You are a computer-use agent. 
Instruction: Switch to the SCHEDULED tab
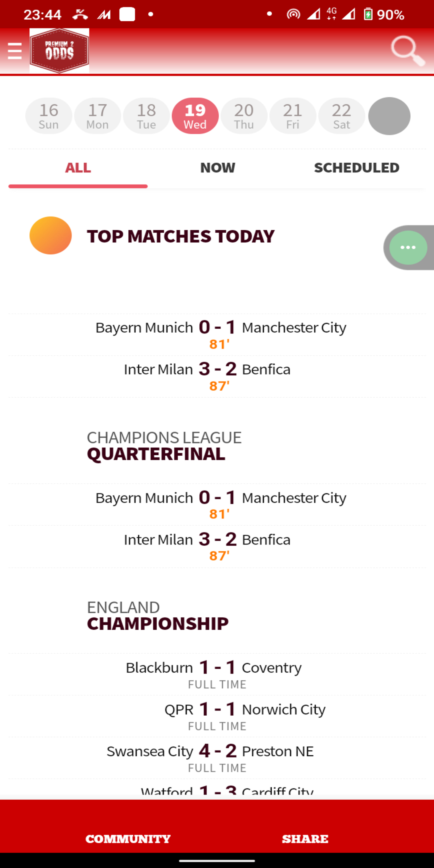(356, 168)
